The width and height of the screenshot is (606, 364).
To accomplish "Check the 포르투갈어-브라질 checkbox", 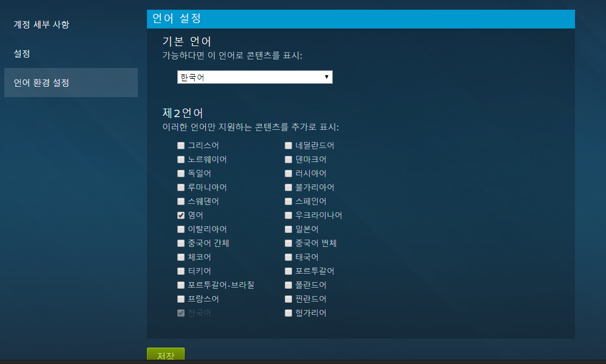I will (181, 285).
